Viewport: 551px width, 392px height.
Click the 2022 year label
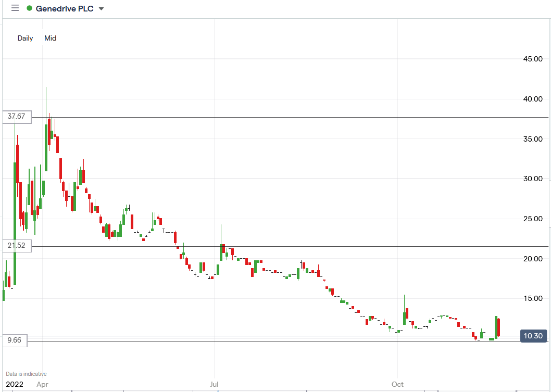coord(15,384)
